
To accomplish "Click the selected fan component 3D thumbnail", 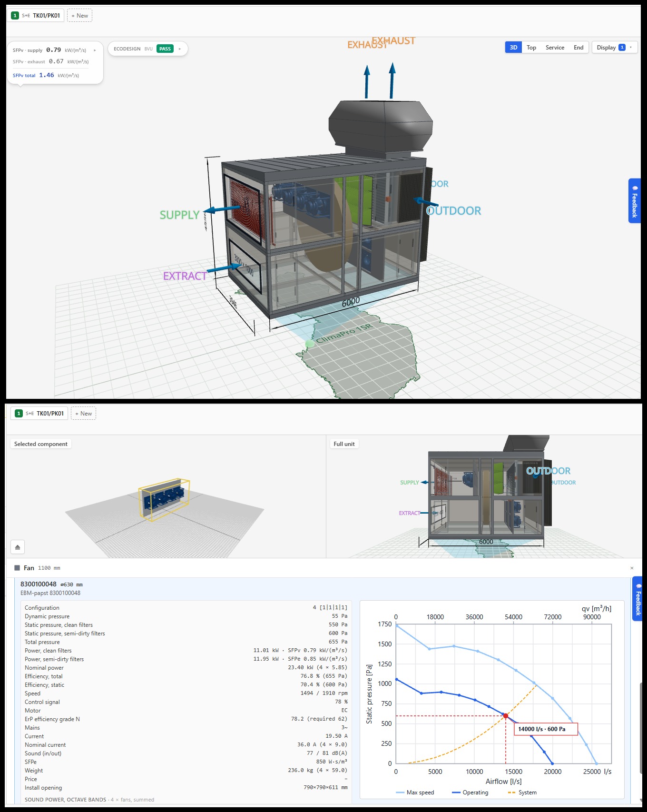I will tap(164, 499).
